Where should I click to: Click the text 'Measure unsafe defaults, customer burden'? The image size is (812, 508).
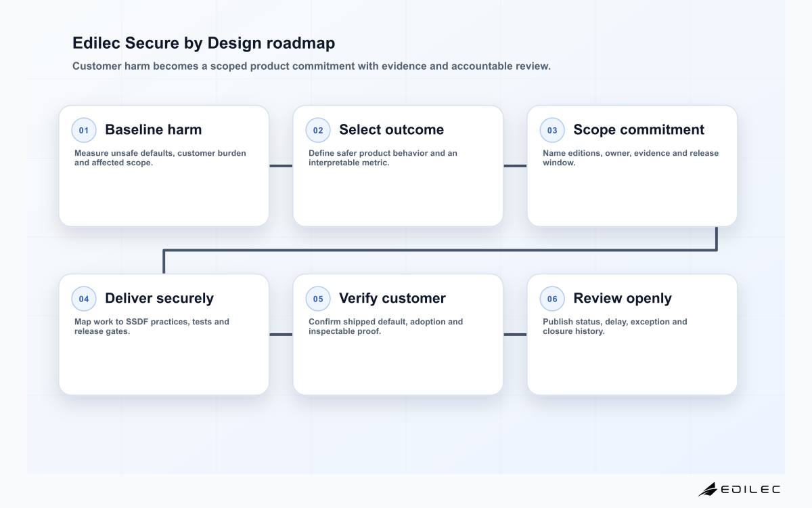tap(160, 153)
